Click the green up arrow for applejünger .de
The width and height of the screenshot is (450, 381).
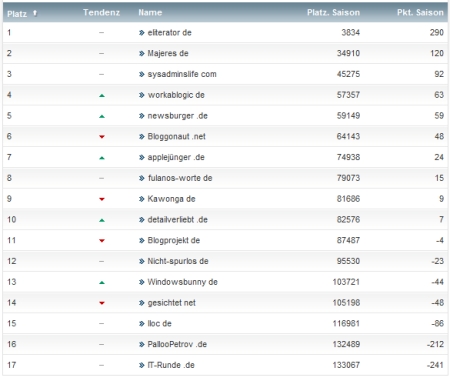(x=102, y=158)
